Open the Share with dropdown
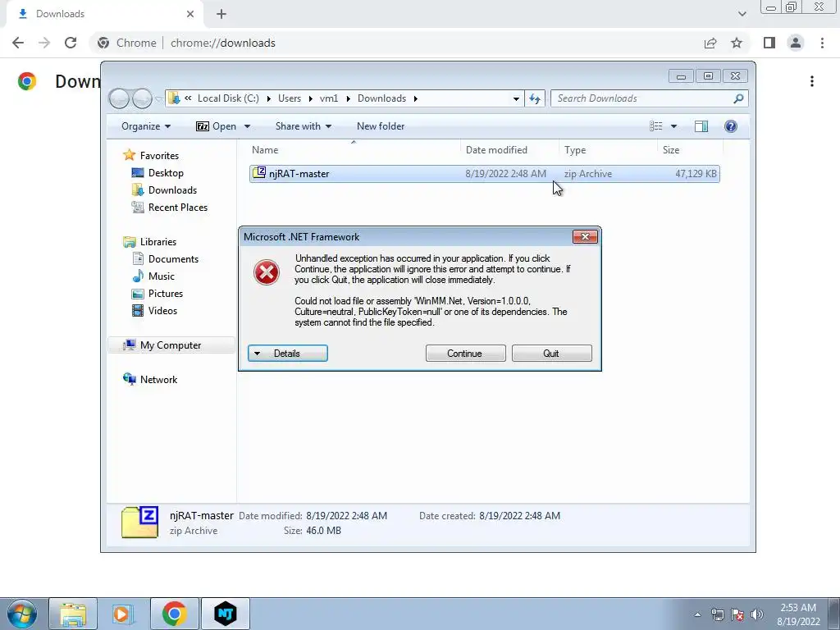Screen dimensions: 840x630 pyautogui.click(x=304, y=126)
